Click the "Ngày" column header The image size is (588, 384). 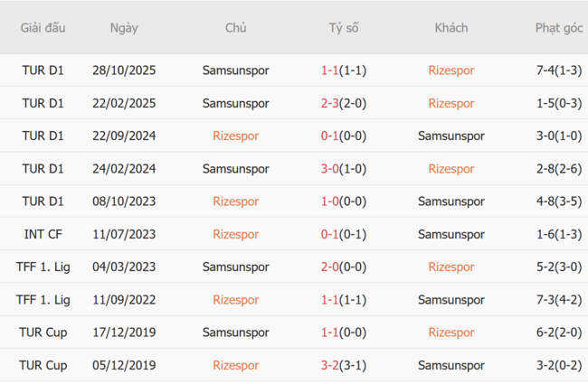(x=124, y=28)
